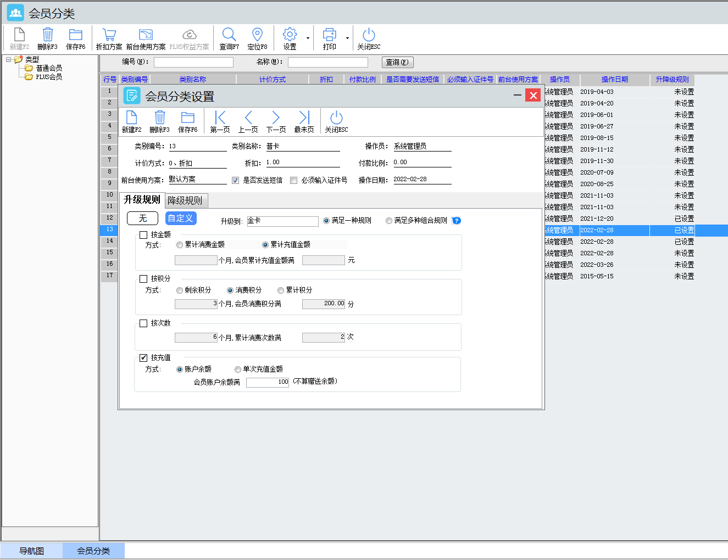The width and height of the screenshot is (728, 560).
Task: Navigate to 下一页 record in the dialog
Action: pyautogui.click(x=276, y=118)
